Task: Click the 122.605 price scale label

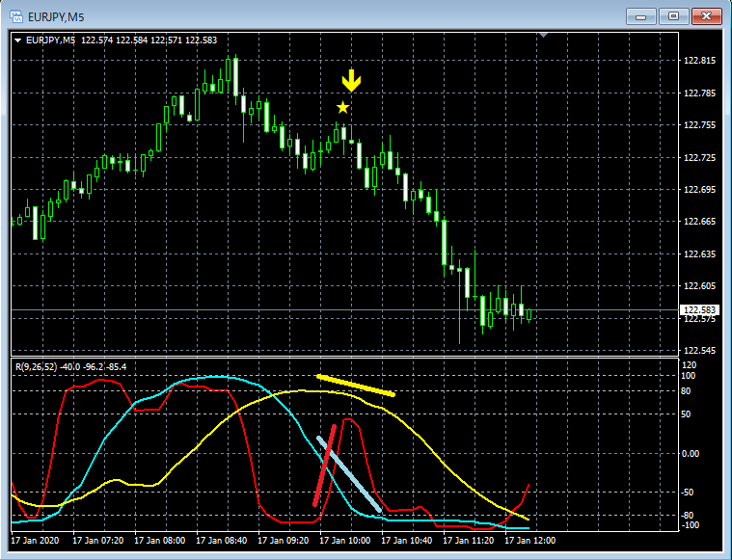Action: [x=699, y=285]
